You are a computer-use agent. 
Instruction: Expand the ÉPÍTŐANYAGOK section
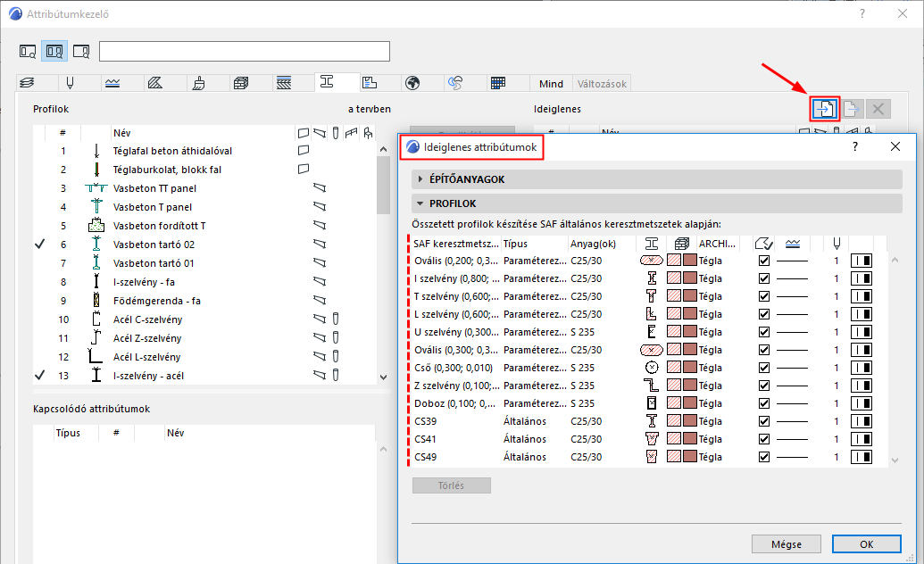tap(420, 178)
